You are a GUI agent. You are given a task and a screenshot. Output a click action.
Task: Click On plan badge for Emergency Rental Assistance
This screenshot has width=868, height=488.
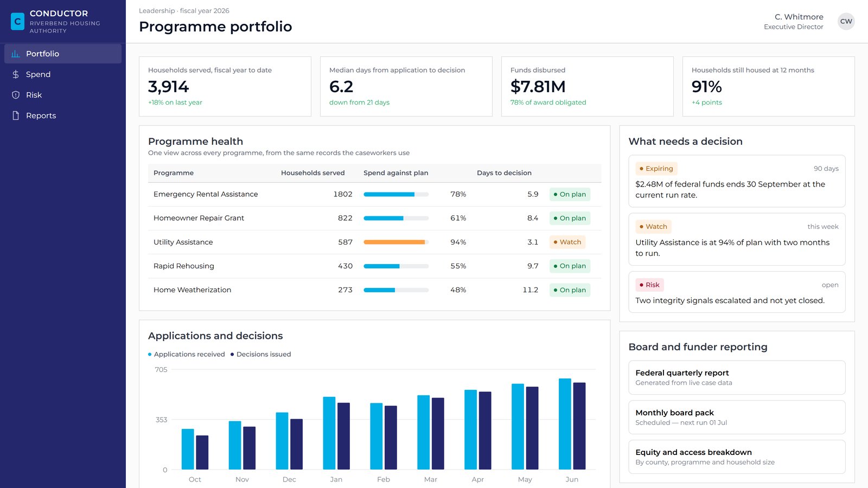coord(570,194)
